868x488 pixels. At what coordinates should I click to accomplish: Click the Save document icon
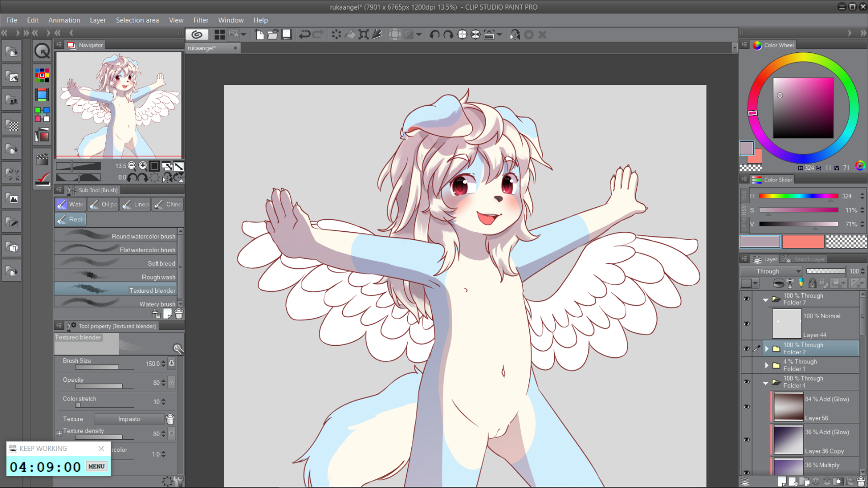coord(287,35)
